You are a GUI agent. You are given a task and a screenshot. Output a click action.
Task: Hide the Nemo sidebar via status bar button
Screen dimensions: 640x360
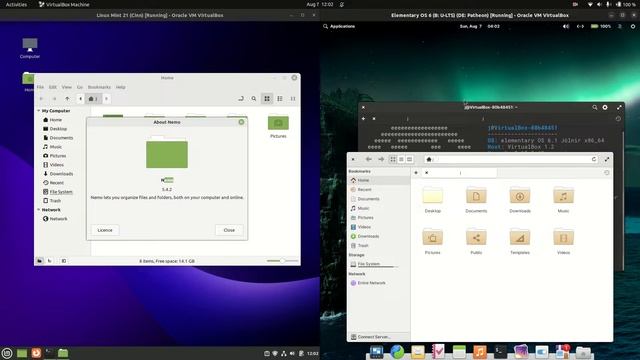[64, 261]
